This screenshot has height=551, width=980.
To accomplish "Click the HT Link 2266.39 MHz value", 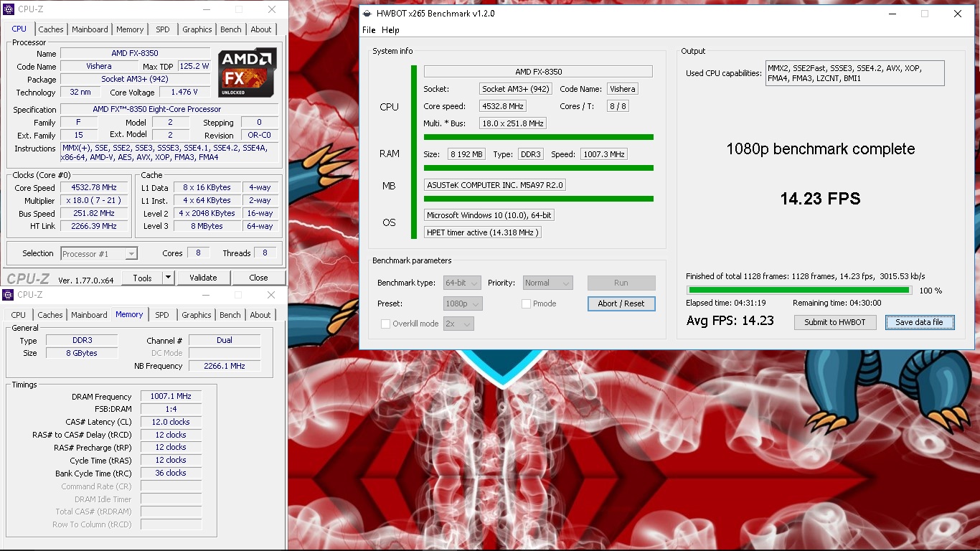I will [94, 227].
